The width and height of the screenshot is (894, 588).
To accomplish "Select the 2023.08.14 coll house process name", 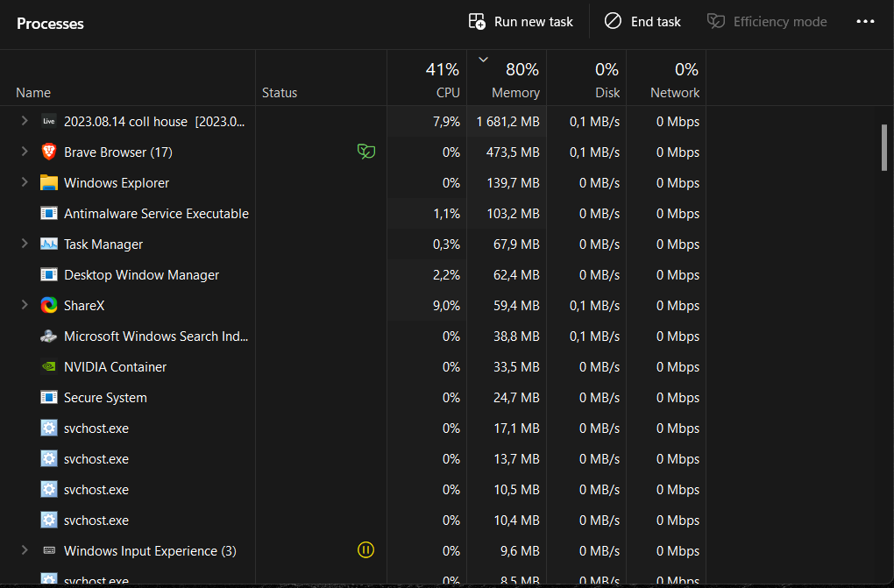I will pyautogui.click(x=154, y=122).
